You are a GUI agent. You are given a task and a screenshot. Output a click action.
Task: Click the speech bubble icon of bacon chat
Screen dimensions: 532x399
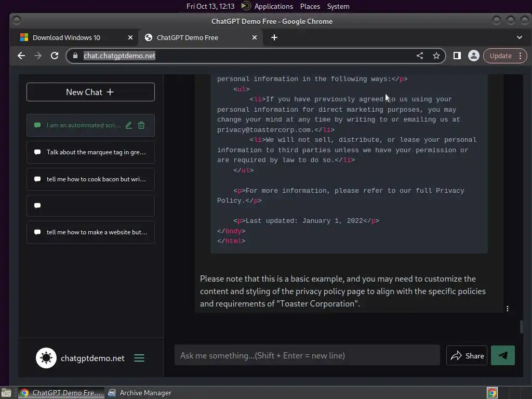(37, 179)
